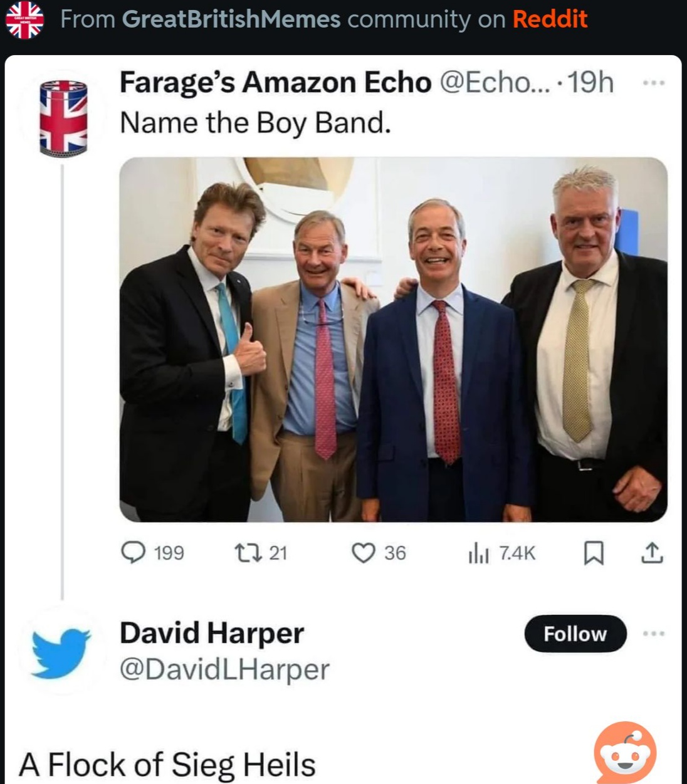Screen dimensions: 687x784
Task: Click the share icon under the tweet
Action: (x=652, y=553)
